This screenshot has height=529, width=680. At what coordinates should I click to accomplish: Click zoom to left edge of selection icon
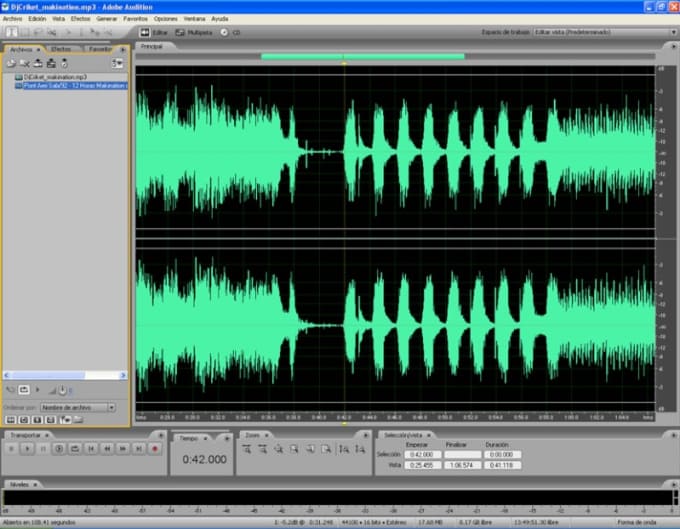click(311, 450)
